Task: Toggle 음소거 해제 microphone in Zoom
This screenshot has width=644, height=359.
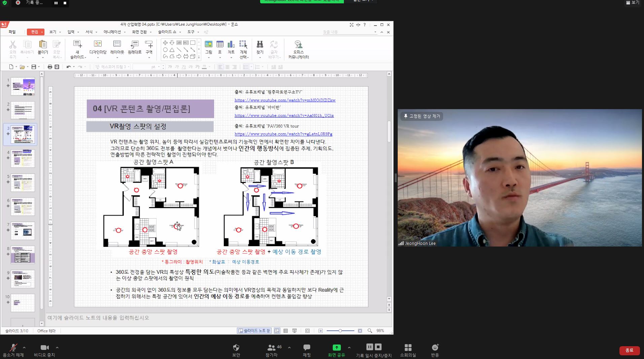Action: (13, 348)
